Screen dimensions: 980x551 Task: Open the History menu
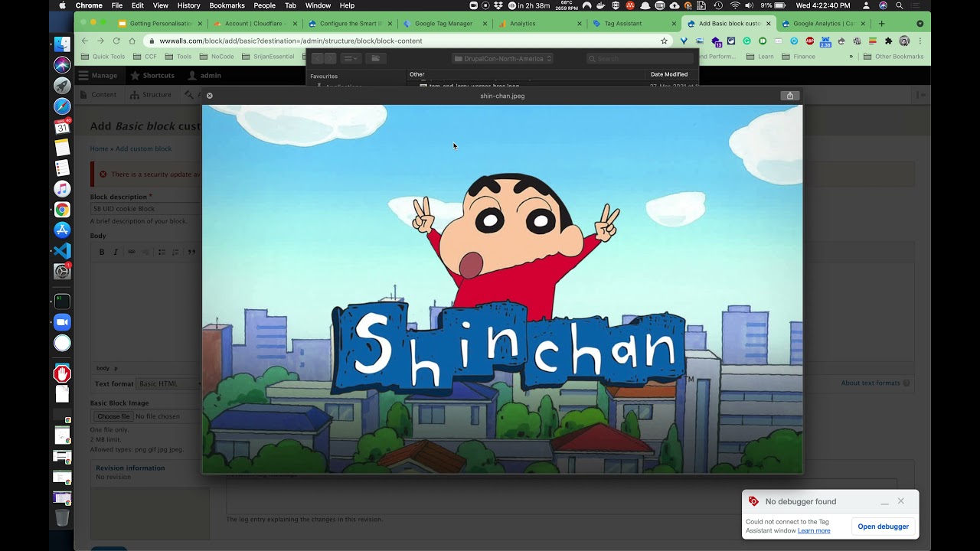188,5
